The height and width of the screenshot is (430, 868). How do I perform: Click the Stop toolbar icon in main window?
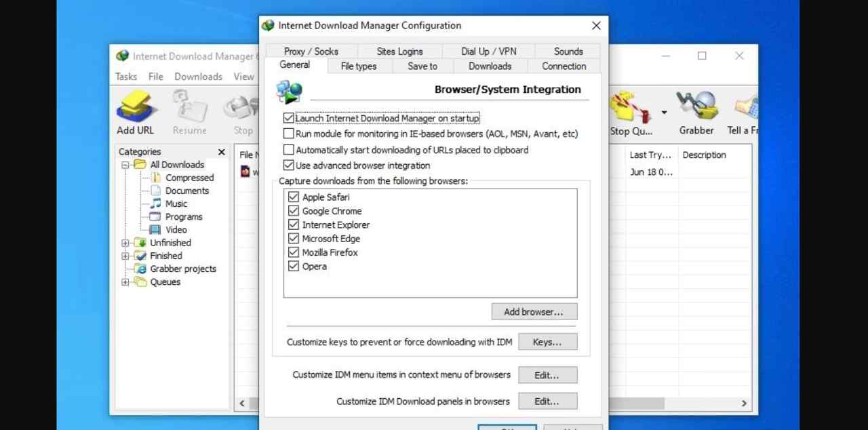click(242, 109)
